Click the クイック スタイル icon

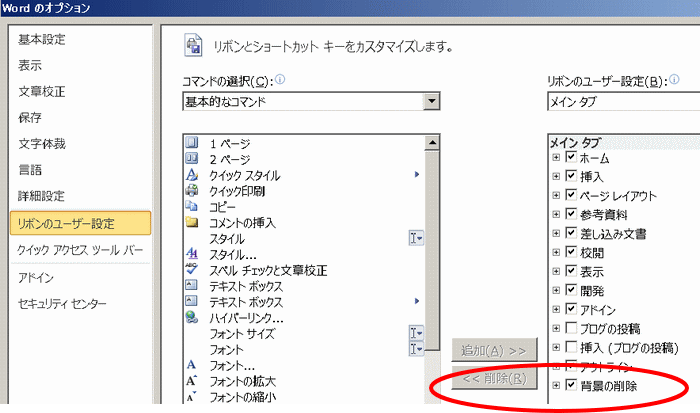click(193, 175)
